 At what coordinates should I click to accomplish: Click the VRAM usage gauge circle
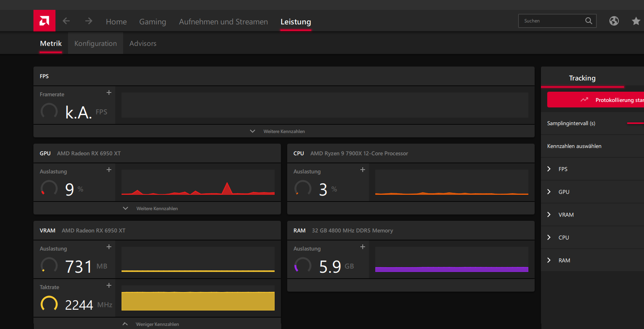coord(49,266)
